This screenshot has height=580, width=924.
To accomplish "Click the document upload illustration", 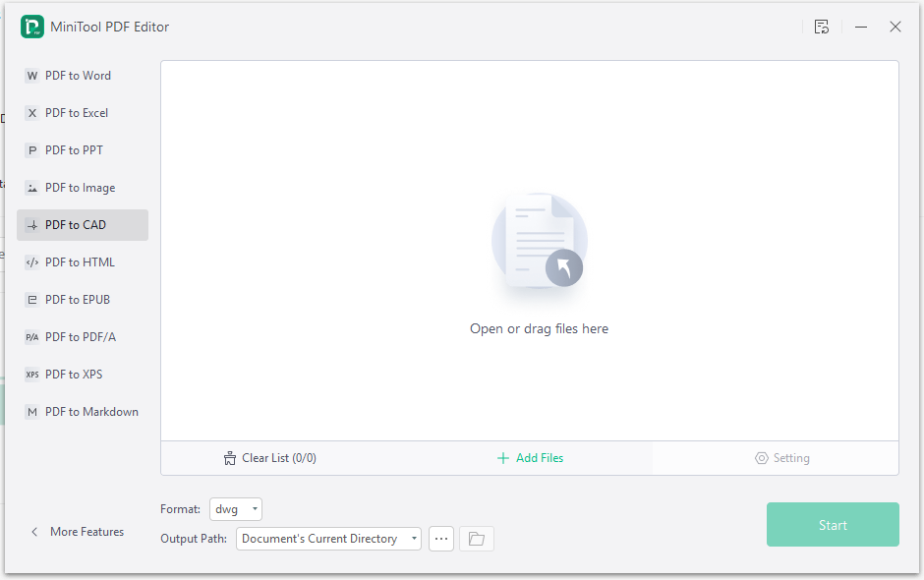I will (540, 242).
